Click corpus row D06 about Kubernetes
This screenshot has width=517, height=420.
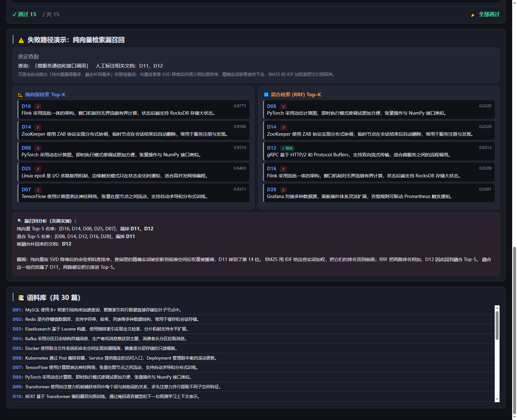(x=253, y=358)
